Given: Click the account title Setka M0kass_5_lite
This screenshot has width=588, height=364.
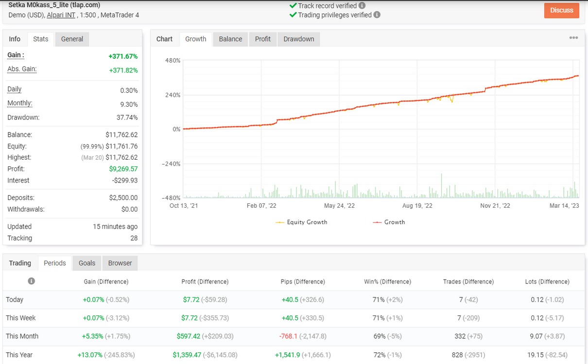Looking at the screenshot, I should point(55,6).
